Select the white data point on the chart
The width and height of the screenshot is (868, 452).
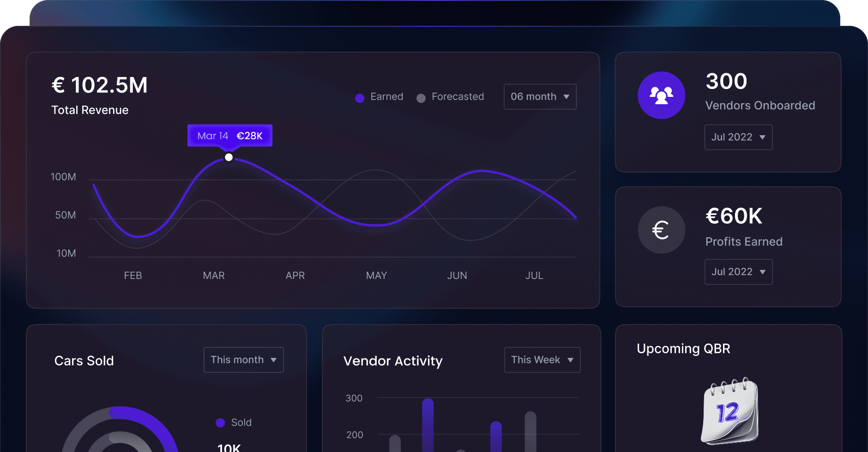(229, 158)
